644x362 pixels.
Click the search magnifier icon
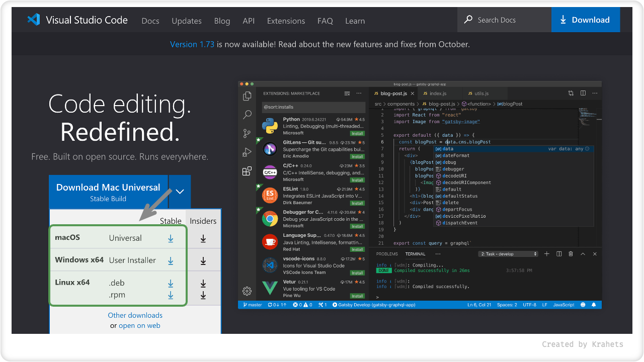468,20
